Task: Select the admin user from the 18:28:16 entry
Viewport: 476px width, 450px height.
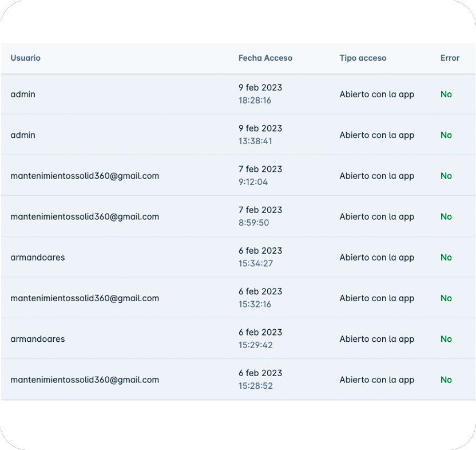Action: click(x=23, y=94)
